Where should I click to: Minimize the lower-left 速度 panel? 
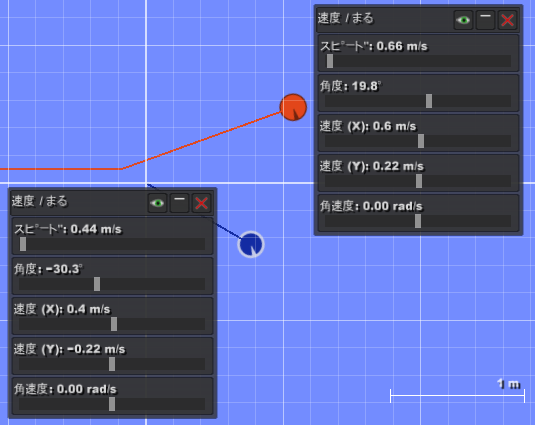(179, 203)
